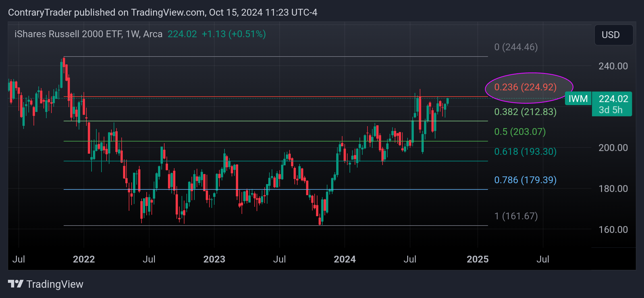Click the 2024 time axis label

point(345,259)
